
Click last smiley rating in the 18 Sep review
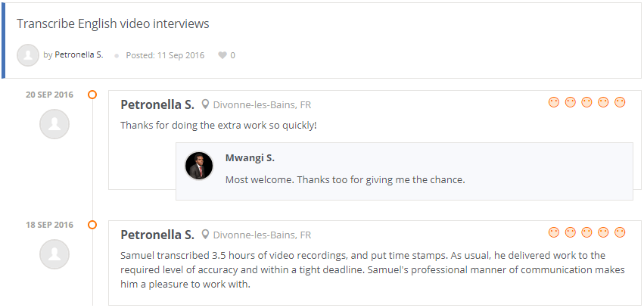pyautogui.click(x=620, y=232)
